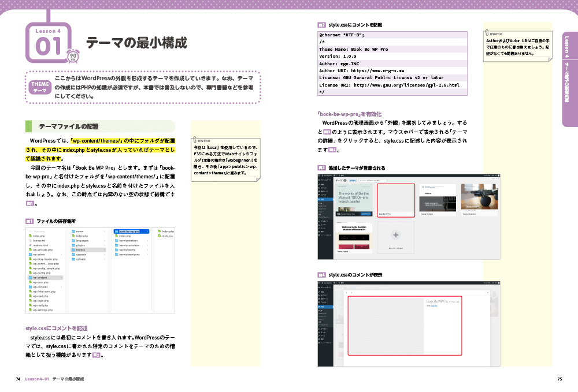The height and width of the screenshot is (392, 578).
Task: Open the mgn.INC author link in theme details
Action: point(435,305)
